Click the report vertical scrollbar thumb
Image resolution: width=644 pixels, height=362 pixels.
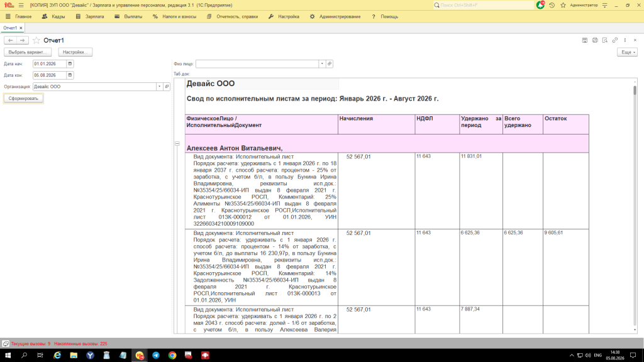pos(635,90)
